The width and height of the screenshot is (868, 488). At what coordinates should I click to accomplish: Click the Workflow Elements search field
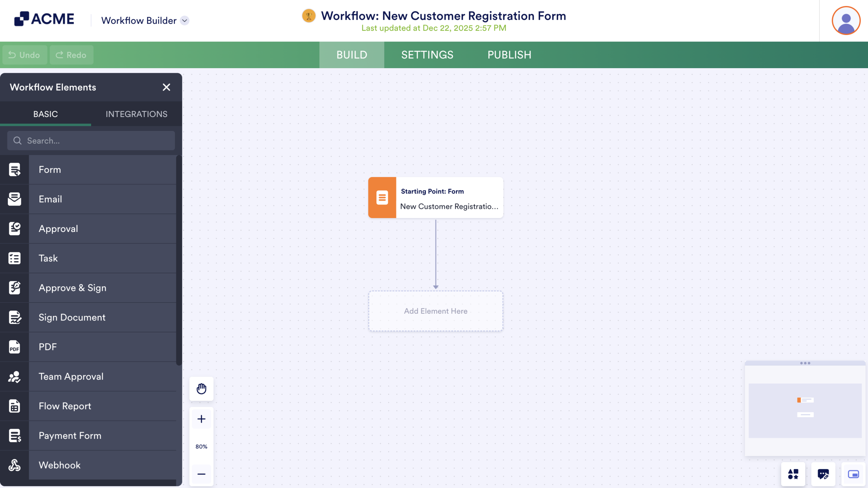click(91, 140)
